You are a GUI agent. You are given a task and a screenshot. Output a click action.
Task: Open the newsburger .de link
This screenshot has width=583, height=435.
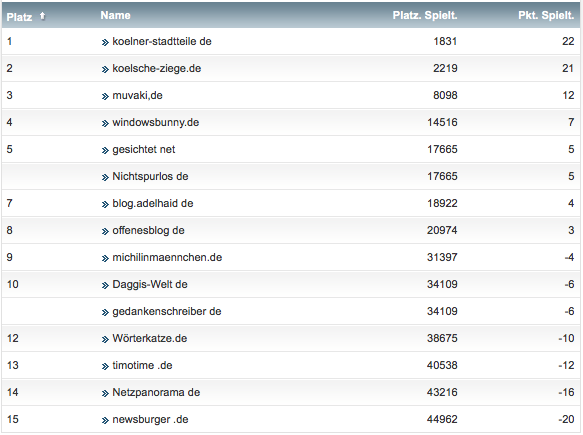(x=150, y=419)
